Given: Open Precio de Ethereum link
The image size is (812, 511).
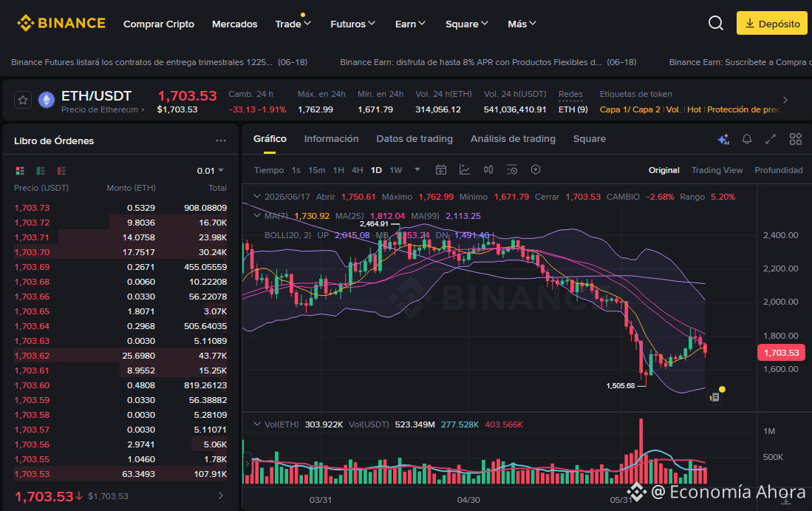Looking at the screenshot, I should tap(103, 109).
